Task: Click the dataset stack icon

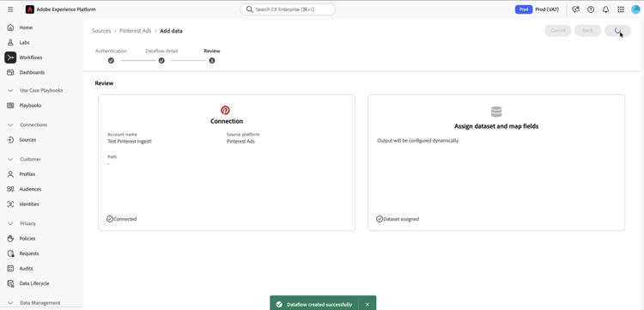Action: coord(496,112)
